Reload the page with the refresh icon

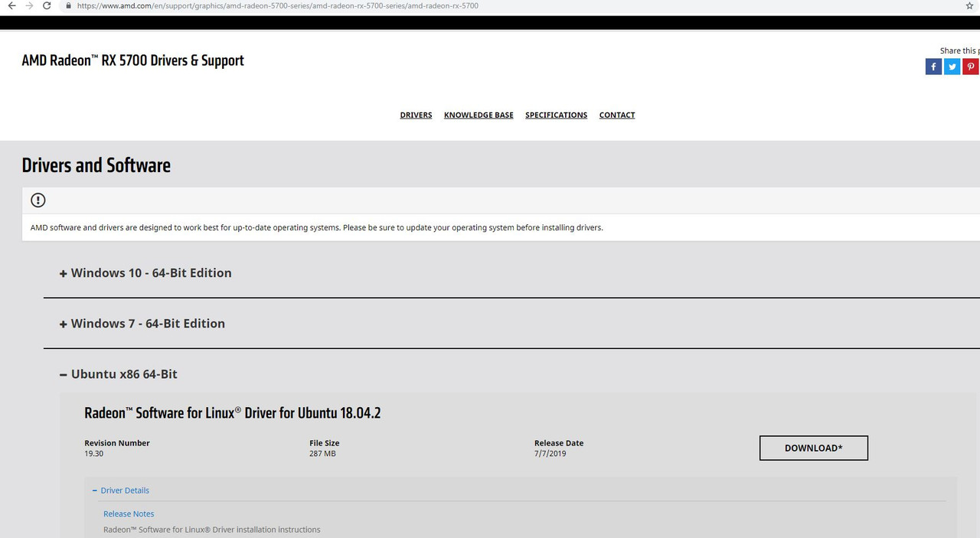coord(47,5)
